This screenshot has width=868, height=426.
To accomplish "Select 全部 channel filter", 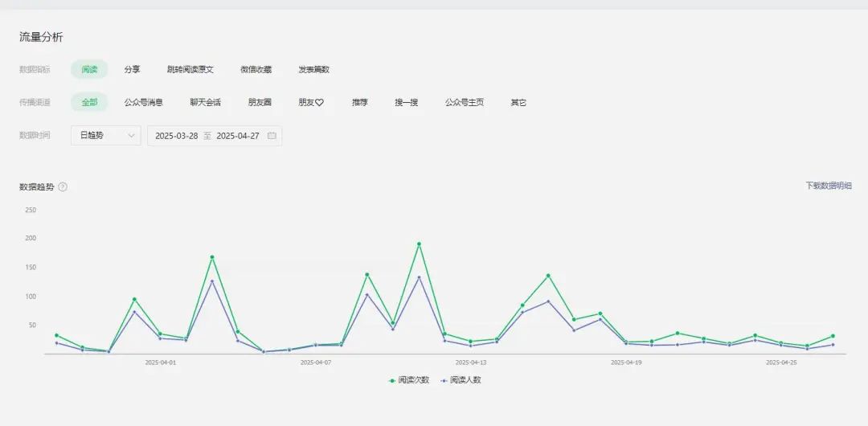I will 89,103.
